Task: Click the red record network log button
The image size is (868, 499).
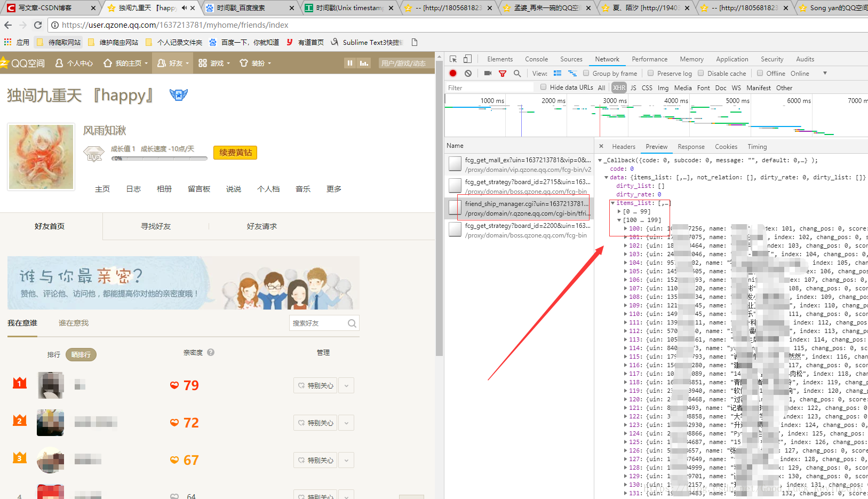Action: point(453,74)
